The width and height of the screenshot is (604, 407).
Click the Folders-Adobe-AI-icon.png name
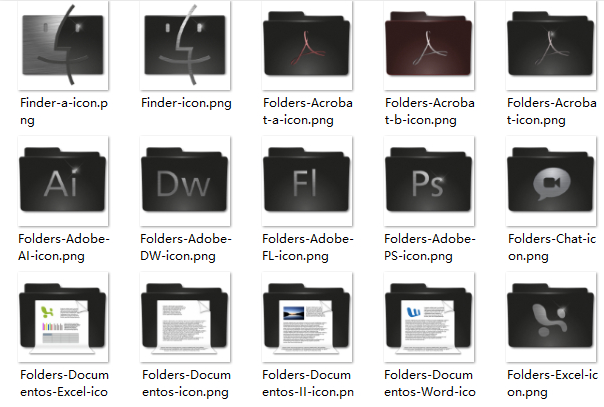click(x=64, y=247)
